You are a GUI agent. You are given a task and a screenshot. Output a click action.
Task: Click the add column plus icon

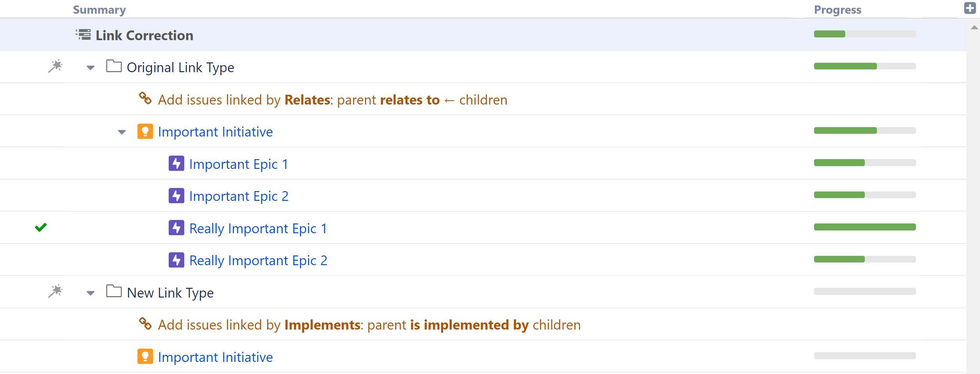(x=970, y=8)
